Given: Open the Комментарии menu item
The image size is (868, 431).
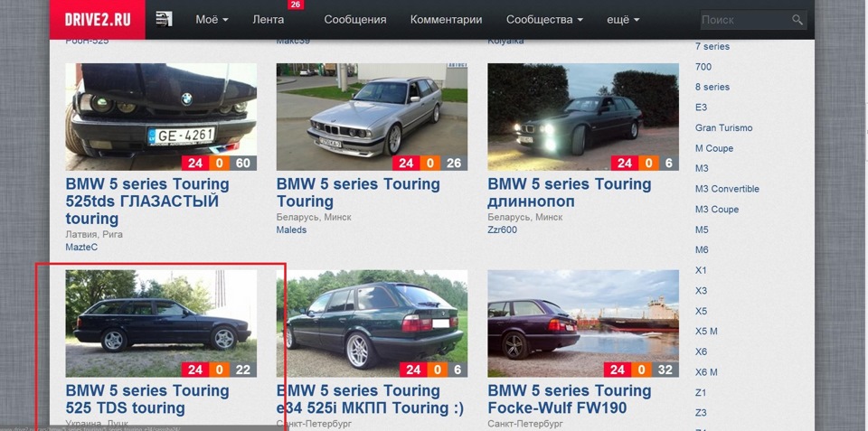Looking at the screenshot, I should click(446, 20).
